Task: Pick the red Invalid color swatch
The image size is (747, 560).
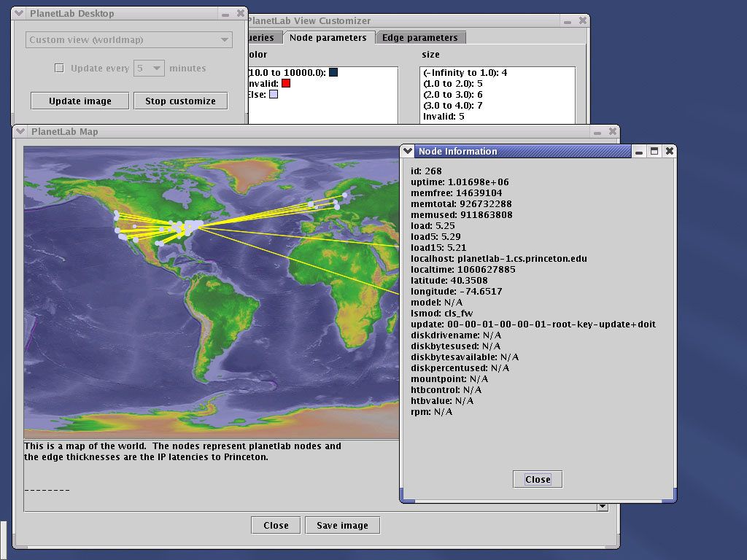Action: (286, 84)
